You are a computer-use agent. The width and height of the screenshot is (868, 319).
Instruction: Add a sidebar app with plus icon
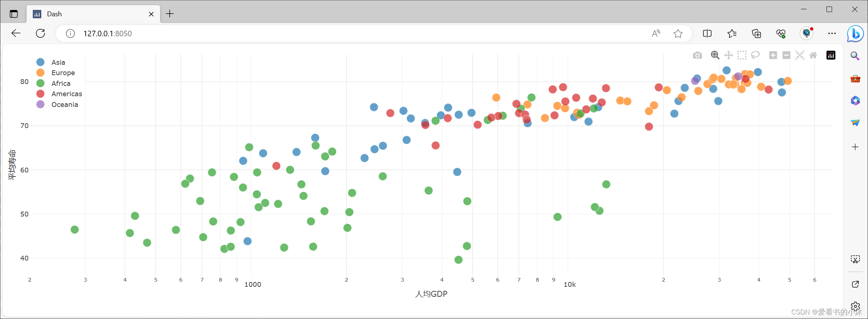click(855, 147)
